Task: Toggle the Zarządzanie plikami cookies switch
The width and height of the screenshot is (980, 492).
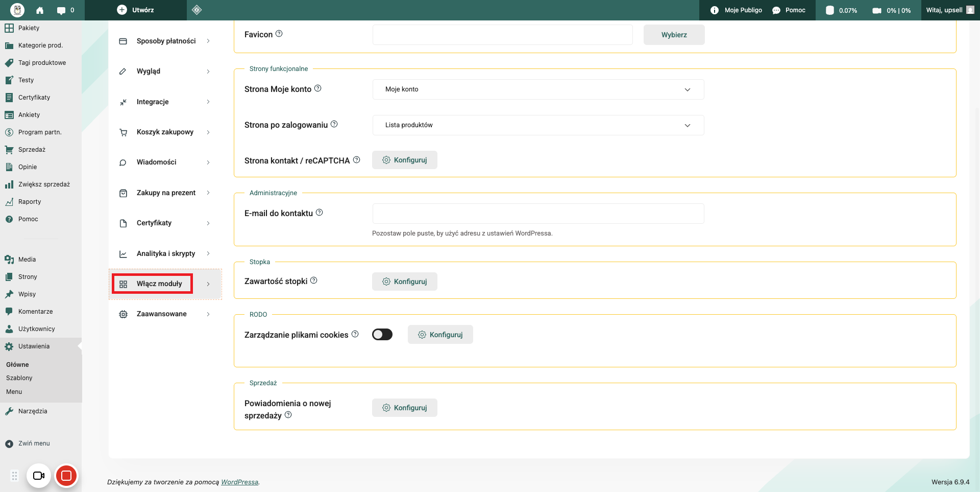Action: pyautogui.click(x=382, y=335)
